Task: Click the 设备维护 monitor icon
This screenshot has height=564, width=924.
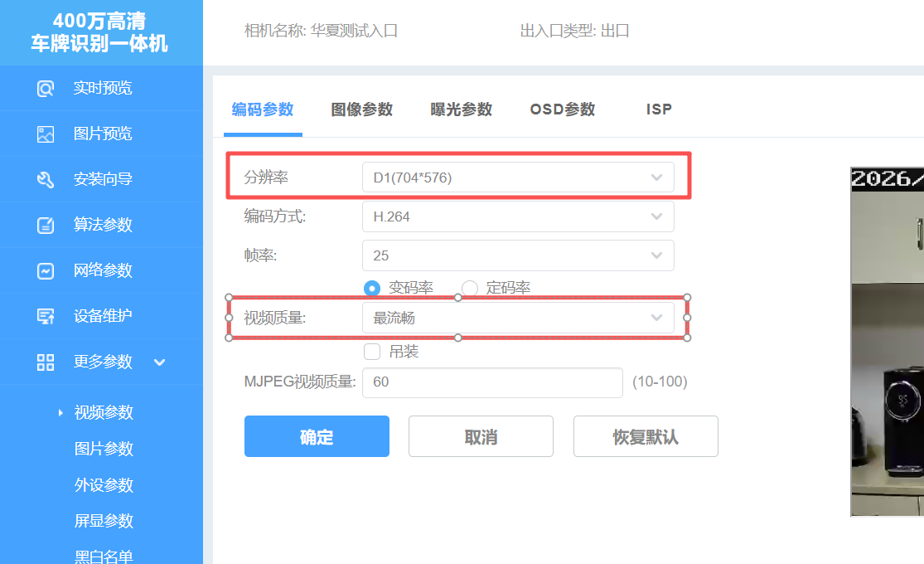Action: (46, 317)
